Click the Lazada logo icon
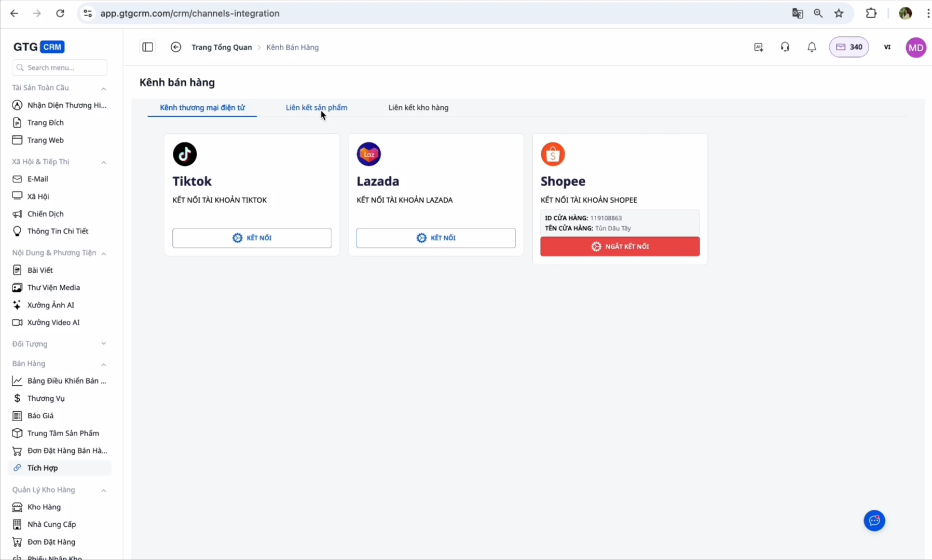 [x=369, y=154]
